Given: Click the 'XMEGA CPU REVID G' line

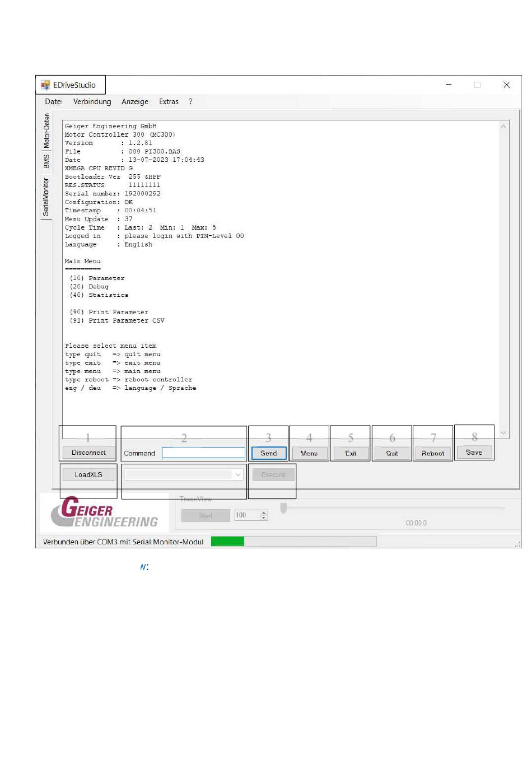Looking at the screenshot, I should pyautogui.click(x=99, y=168).
